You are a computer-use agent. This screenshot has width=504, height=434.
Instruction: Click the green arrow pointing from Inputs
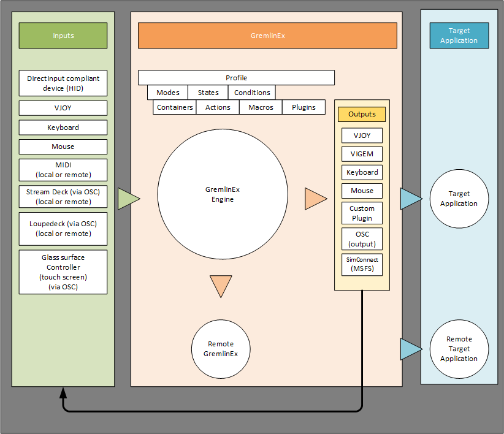coord(128,199)
